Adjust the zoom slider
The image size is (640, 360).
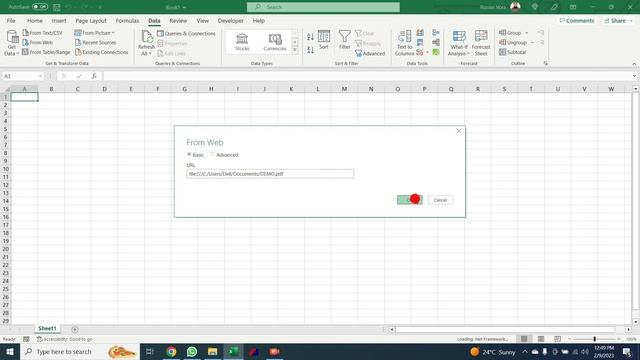tap(594, 339)
